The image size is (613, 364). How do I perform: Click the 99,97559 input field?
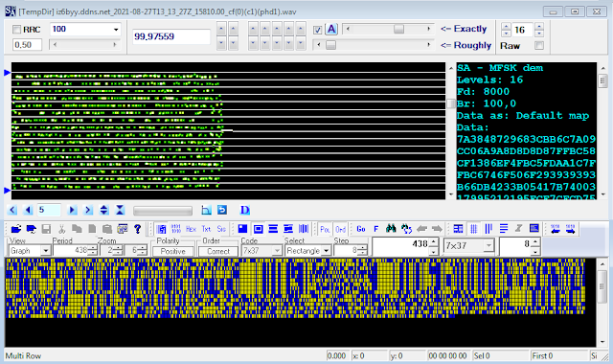click(171, 36)
